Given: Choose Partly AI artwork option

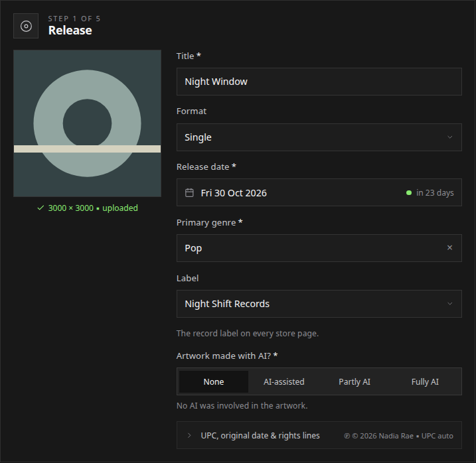Looking at the screenshot, I should (355, 381).
